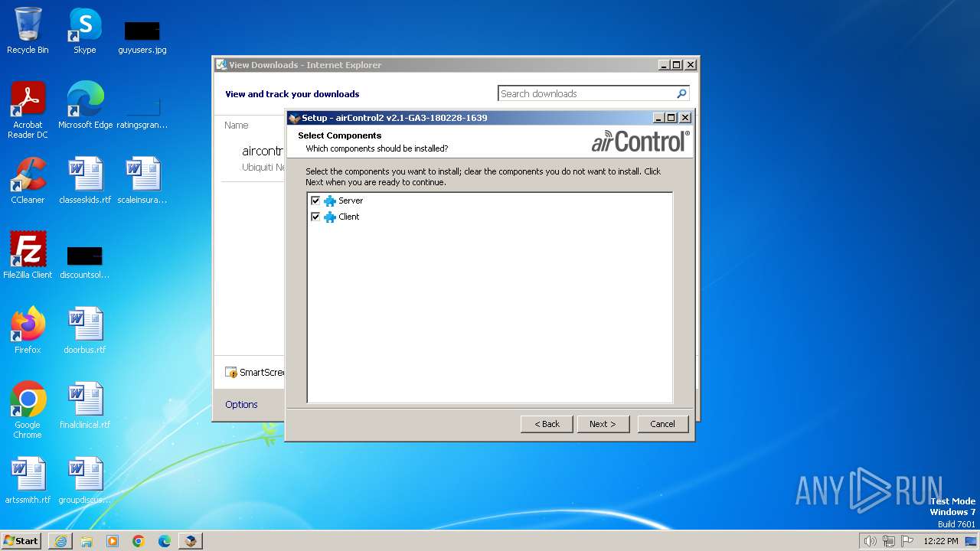Uncheck the Client component checkbox

click(x=315, y=217)
